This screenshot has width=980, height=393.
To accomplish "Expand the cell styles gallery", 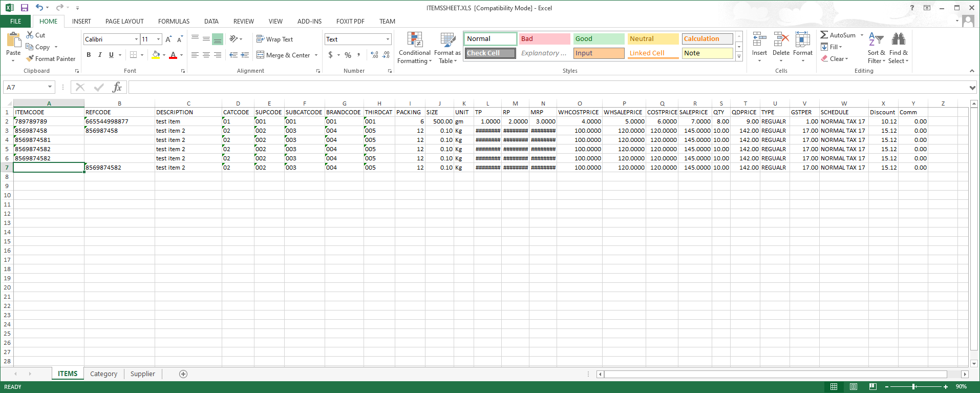I will (x=739, y=57).
